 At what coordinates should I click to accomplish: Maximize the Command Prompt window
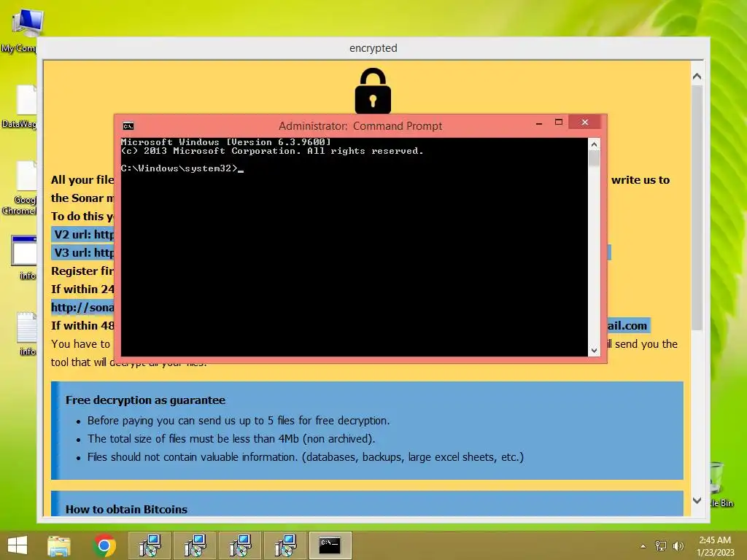point(559,122)
